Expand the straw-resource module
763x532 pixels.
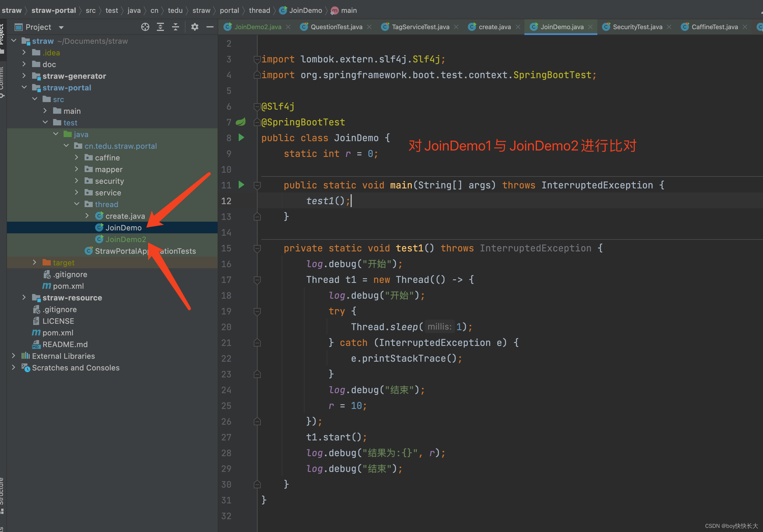point(24,297)
